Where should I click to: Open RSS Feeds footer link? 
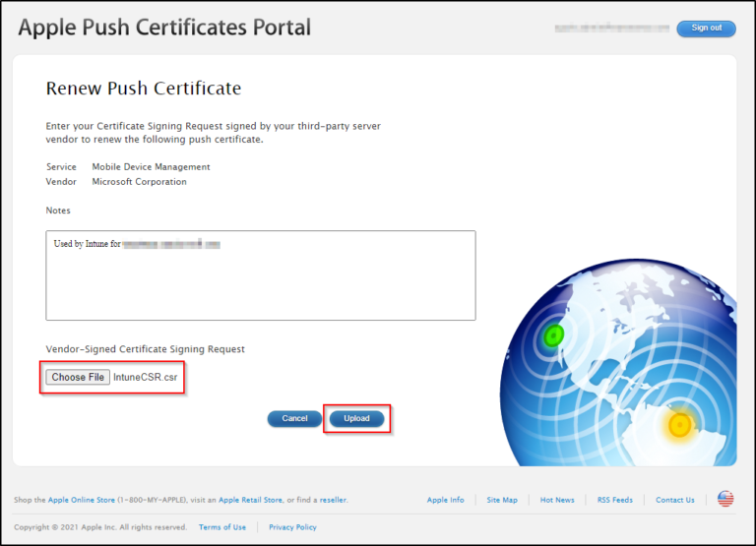pyautogui.click(x=614, y=500)
